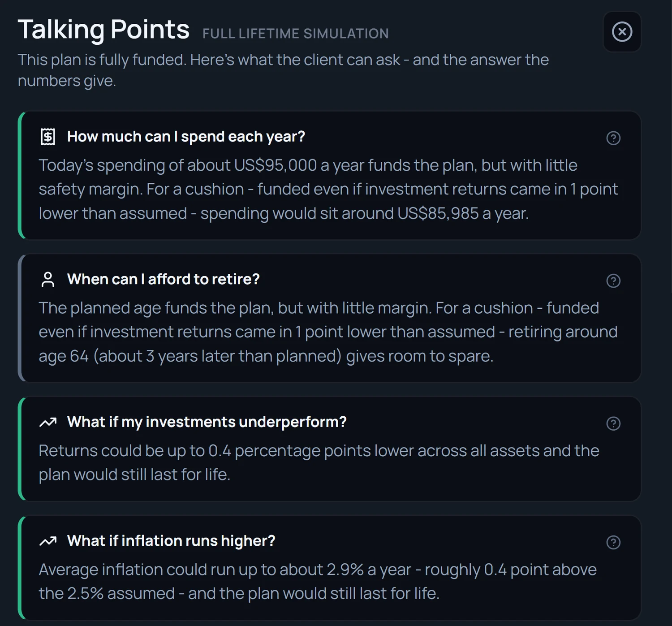Click the dollar receipt icon
The width and height of the screenshot is (672, 626).
click(48, 137)
